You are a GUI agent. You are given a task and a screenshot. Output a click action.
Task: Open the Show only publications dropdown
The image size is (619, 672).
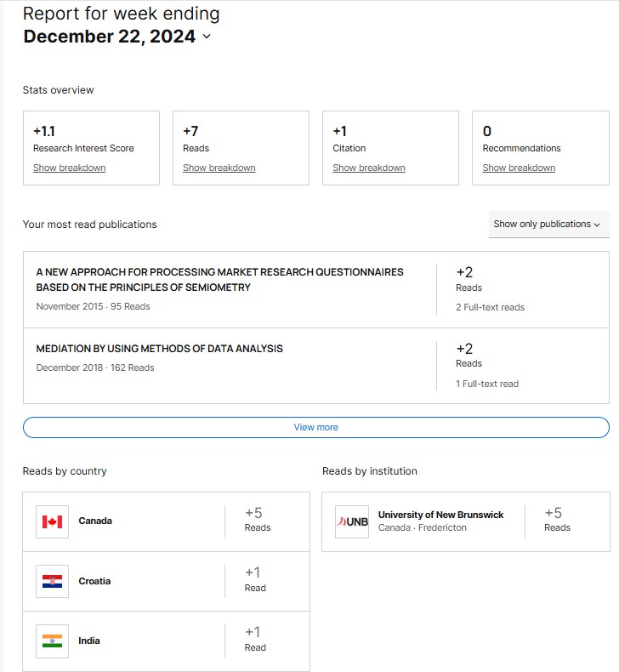click(x=548, y=225)
